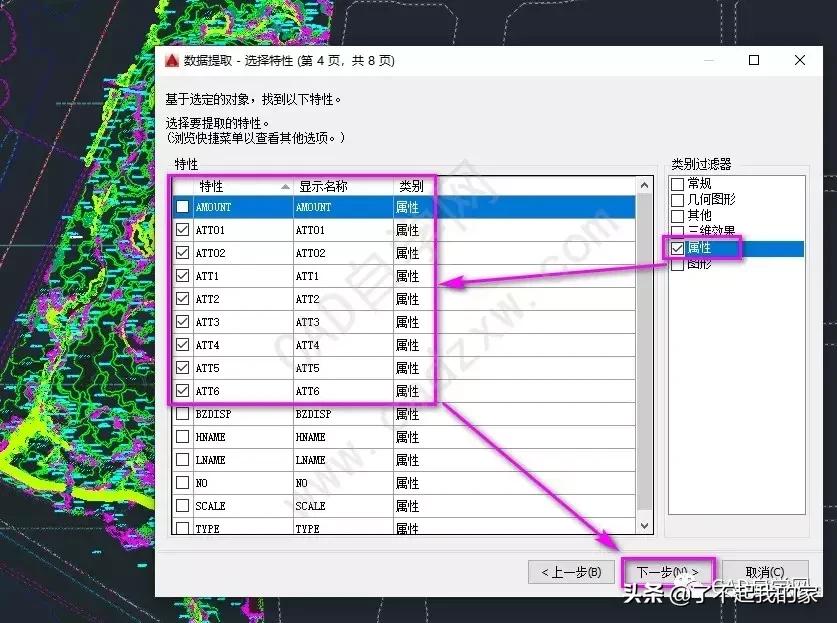Enable the BZDISP property

[x=183, y=413]
